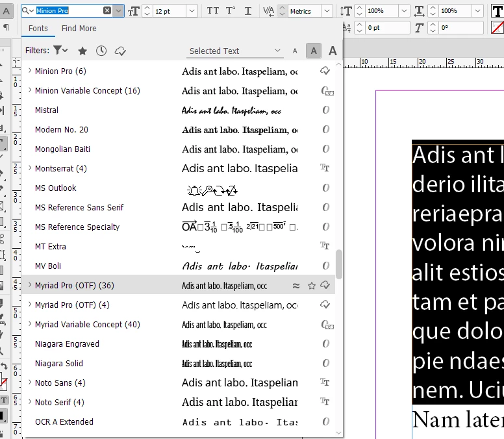
Task: Open the font family dropdown arrow
Action: click(x=119, y=11)
